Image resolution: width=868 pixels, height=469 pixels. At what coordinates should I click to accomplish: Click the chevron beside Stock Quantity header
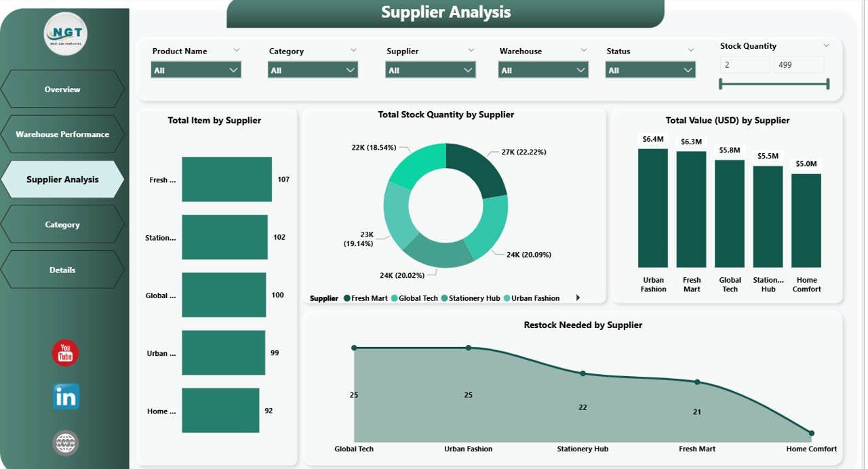826,45
